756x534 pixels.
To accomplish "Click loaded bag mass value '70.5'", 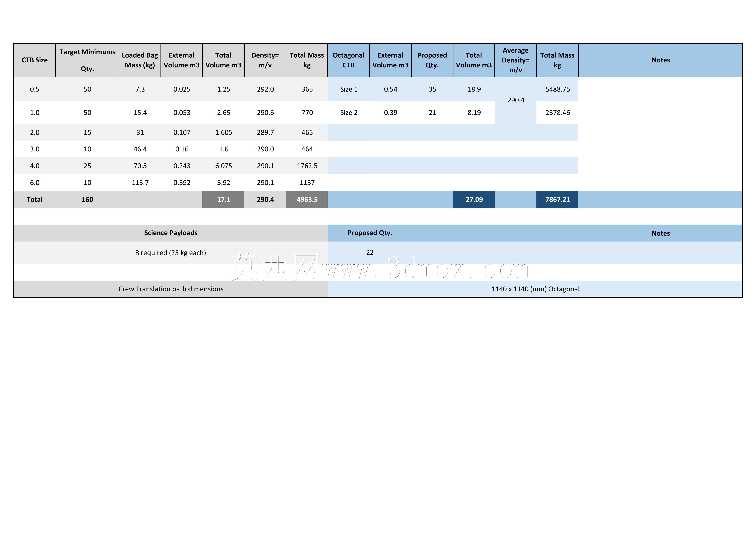I will pos(140,166).
